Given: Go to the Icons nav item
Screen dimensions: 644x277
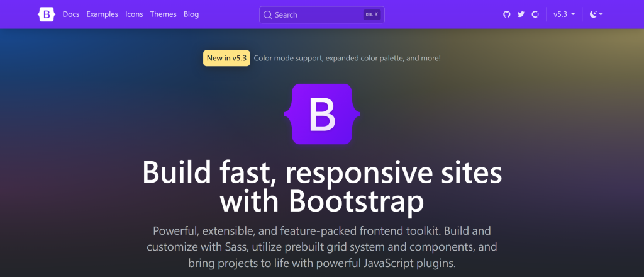Looking at the screenshot, I should [134, 14].
